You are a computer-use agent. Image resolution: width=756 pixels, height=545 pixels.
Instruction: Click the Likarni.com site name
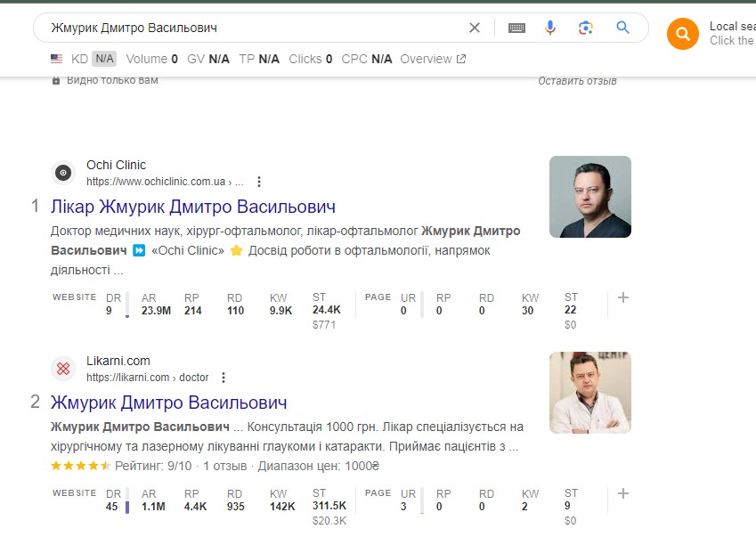pos(118,361)
